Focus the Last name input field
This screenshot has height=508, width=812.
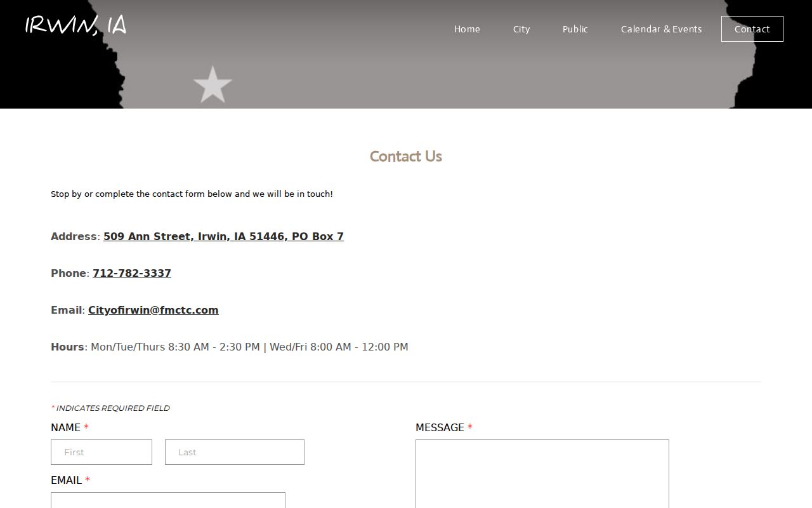coord(235,452)
